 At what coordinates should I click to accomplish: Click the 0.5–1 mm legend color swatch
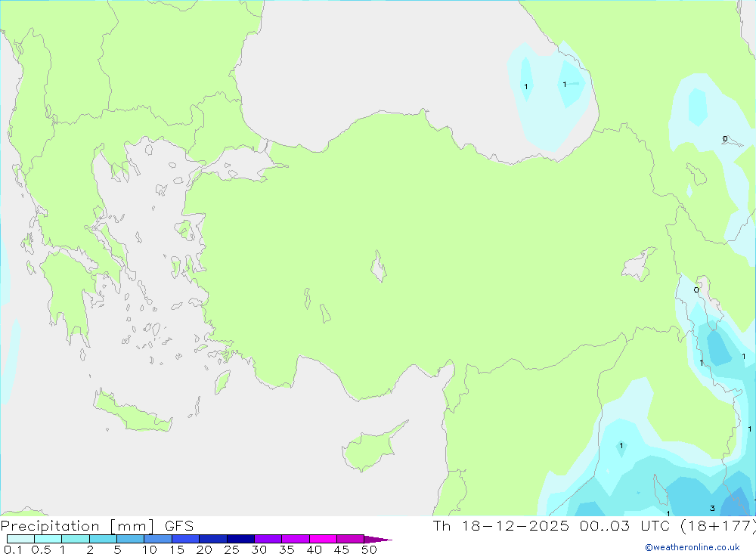[48, 539]
